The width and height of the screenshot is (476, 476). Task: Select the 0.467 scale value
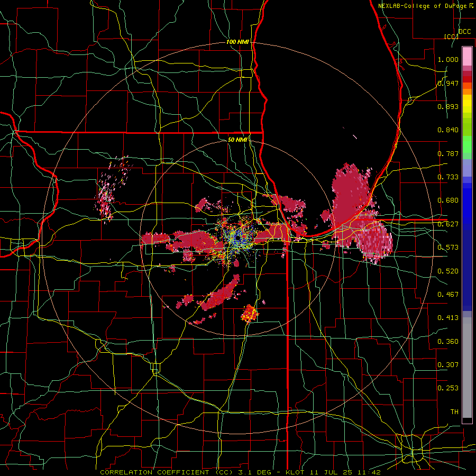coord(448,295)
